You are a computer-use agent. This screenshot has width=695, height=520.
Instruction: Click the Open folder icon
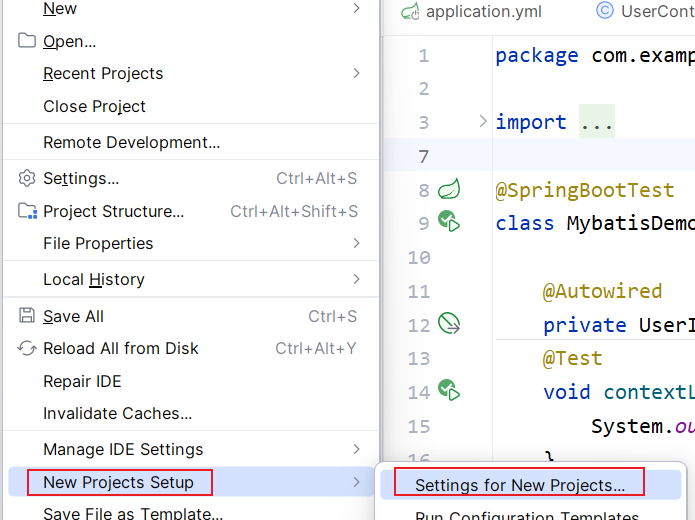(x=27, y=41)
